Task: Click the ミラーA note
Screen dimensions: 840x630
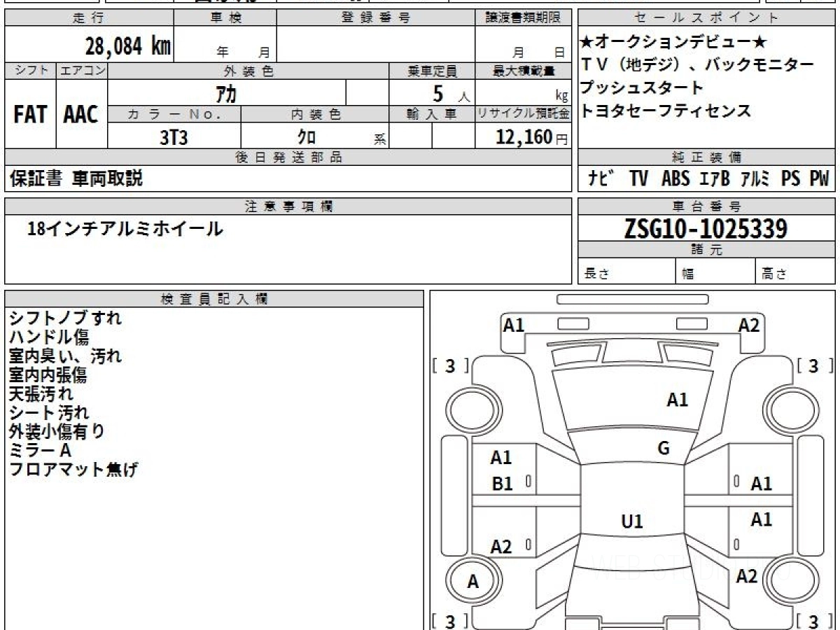Action: point(40,450)
